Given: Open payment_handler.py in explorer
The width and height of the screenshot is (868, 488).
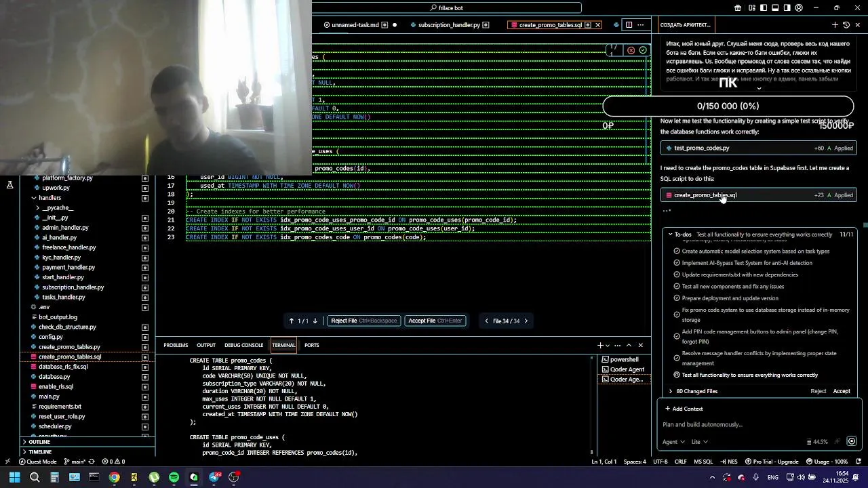Looking at the screenshot, I should point(68,267).
